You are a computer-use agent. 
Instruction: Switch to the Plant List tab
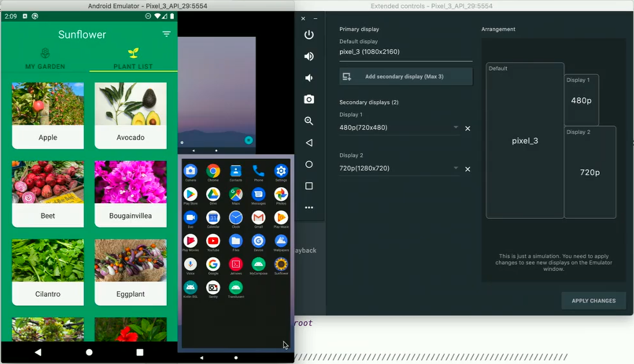tap(133, 59)
